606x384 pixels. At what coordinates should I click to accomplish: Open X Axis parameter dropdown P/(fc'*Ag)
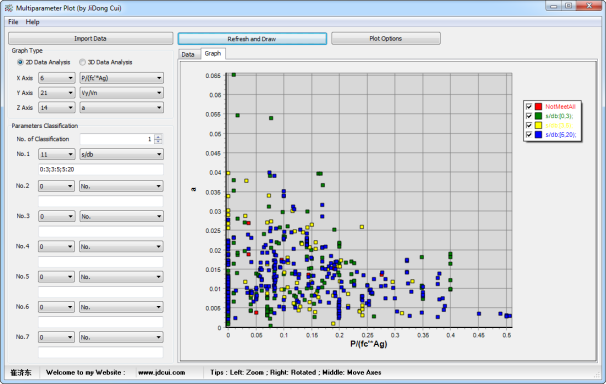121,78
